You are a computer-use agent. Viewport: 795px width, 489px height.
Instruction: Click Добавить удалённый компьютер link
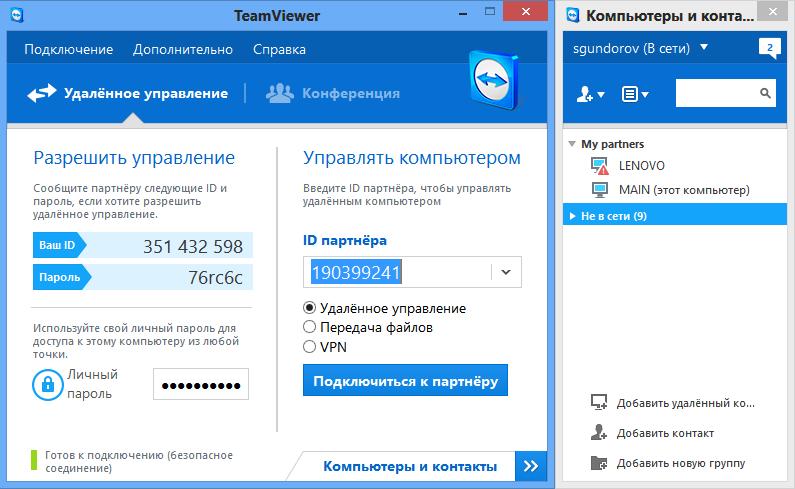[x=685, y=403]
